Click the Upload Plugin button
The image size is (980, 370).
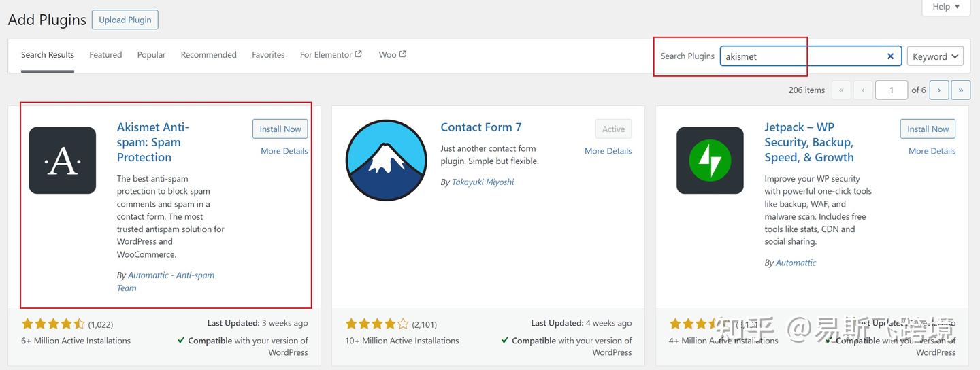click(125, 20)
